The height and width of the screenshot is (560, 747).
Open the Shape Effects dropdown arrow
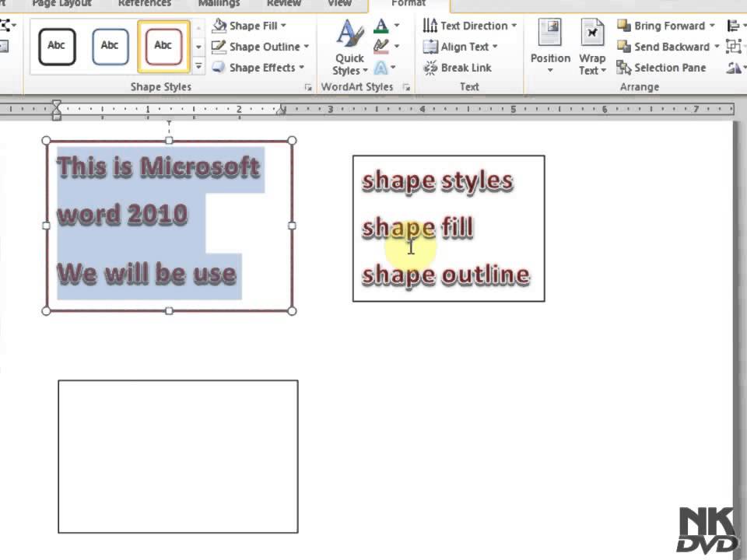[x=302, y=68]
